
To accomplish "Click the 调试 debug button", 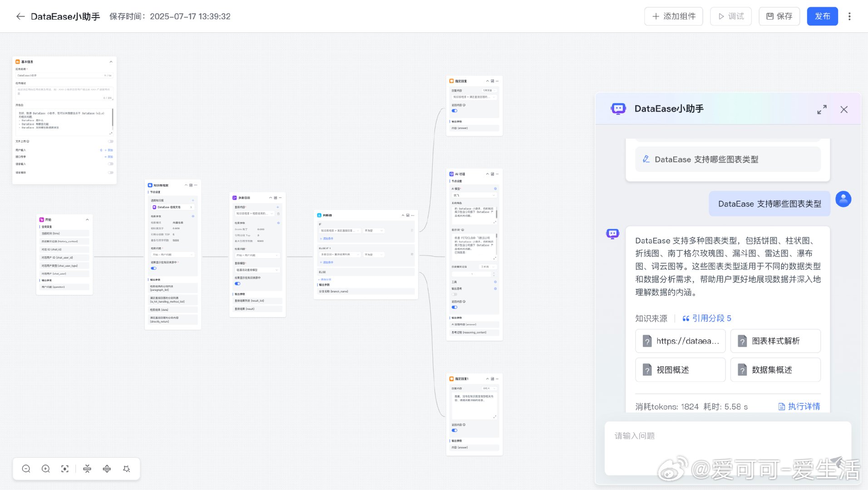I will 731,16.
